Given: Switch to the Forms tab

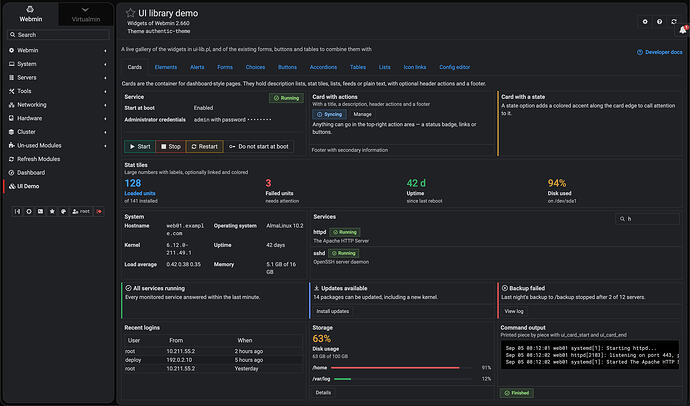Looking at the screenshot, I should (225, 67).
